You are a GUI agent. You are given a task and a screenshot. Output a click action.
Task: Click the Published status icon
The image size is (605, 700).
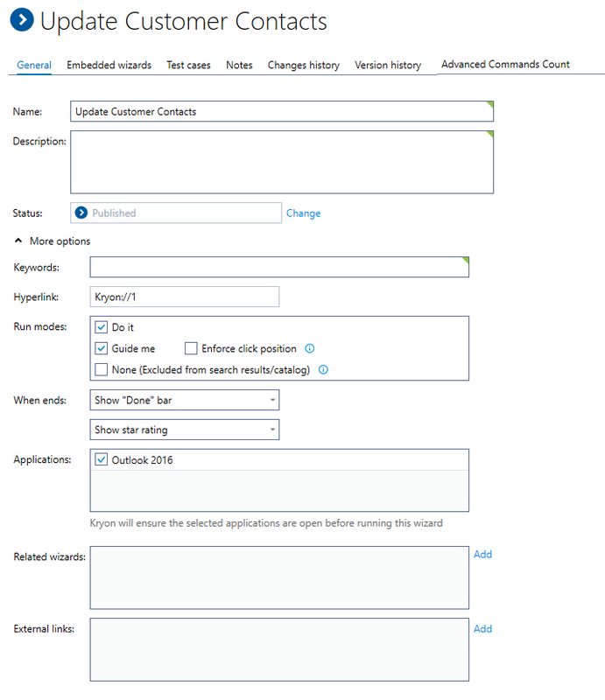[x=81, y=213]
